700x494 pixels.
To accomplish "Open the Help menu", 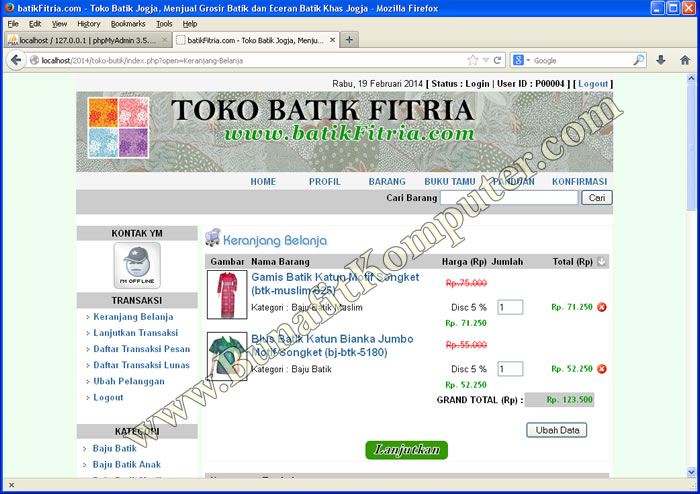I will [x=190, y=24].
